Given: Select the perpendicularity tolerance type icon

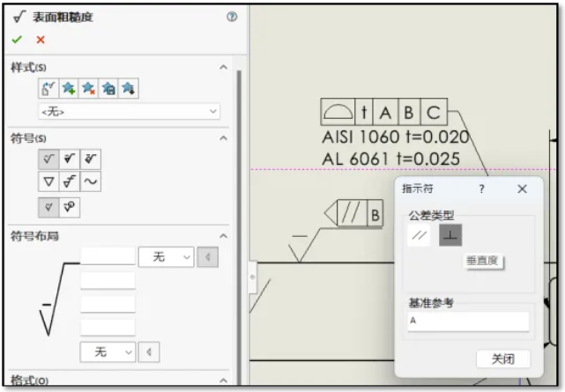Looking at the screenshot, I should point(450,235).
